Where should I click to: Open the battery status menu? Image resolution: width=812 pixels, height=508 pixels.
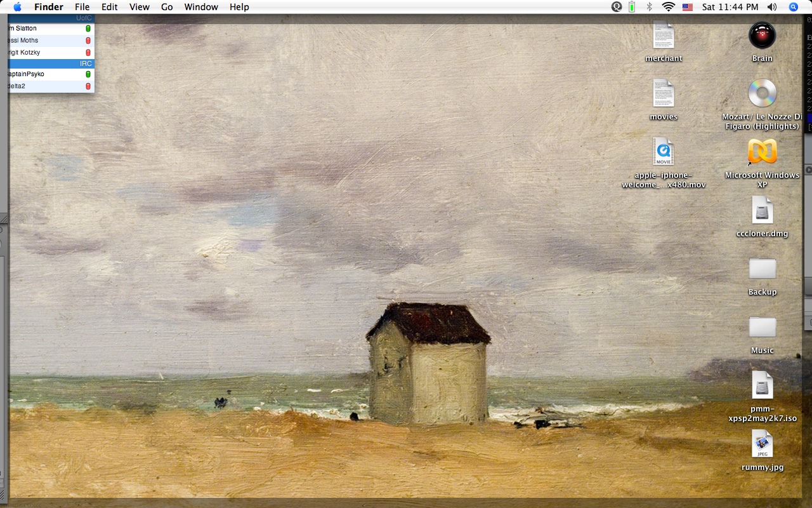[x=632, y=7]
